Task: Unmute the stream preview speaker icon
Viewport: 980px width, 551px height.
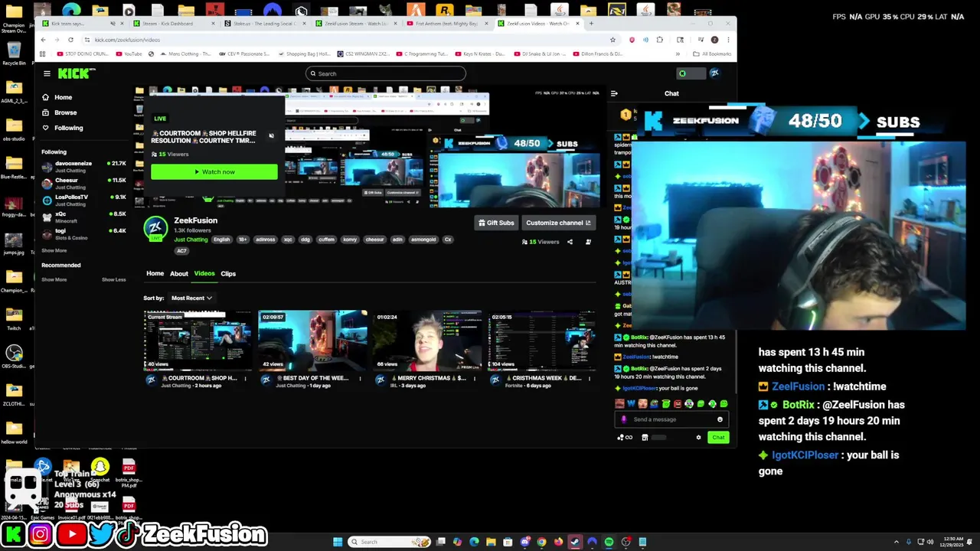Action: tap(271, 136)
